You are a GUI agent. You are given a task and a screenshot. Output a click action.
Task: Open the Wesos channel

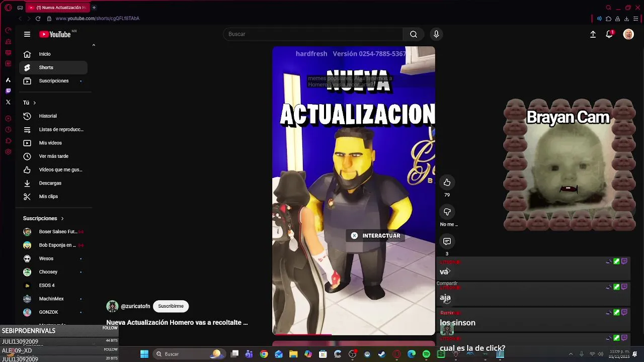click(53, 258)
